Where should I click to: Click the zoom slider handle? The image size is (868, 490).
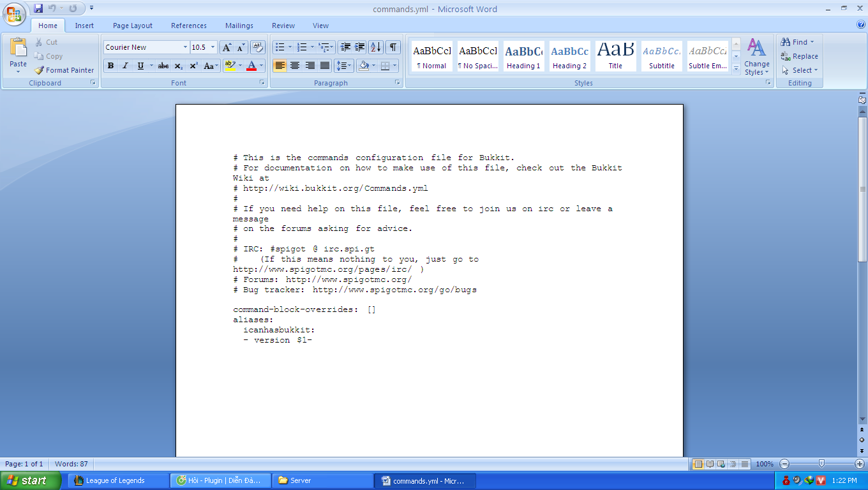pyautogui.click(x=822, y=464)
